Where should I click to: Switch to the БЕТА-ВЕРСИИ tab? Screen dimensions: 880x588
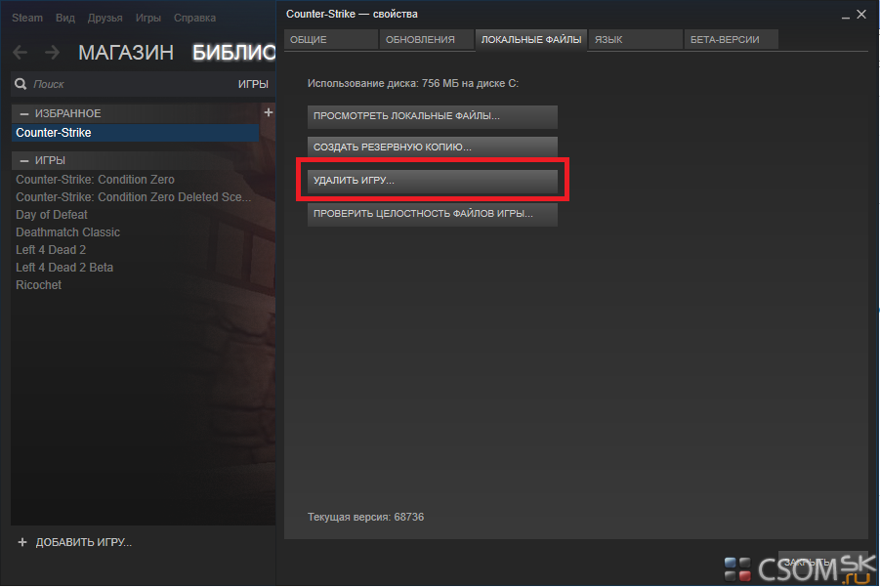tap(724, 40)
